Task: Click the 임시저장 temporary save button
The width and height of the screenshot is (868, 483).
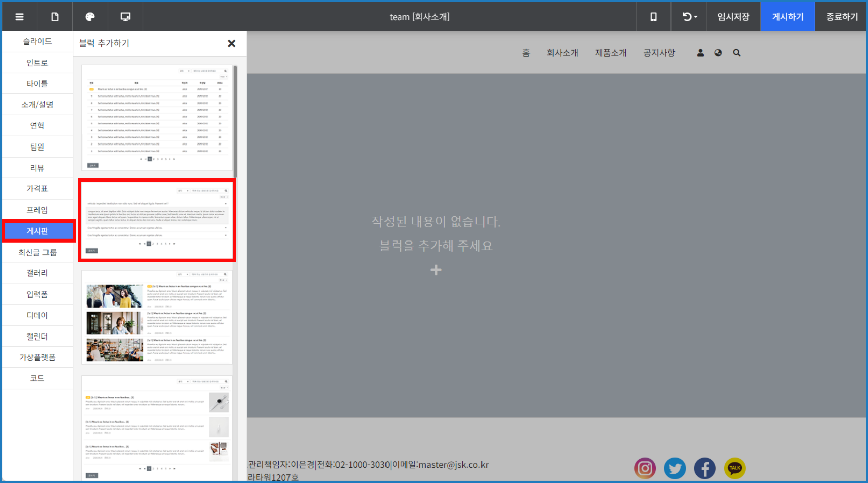Action: pos(733,17)
